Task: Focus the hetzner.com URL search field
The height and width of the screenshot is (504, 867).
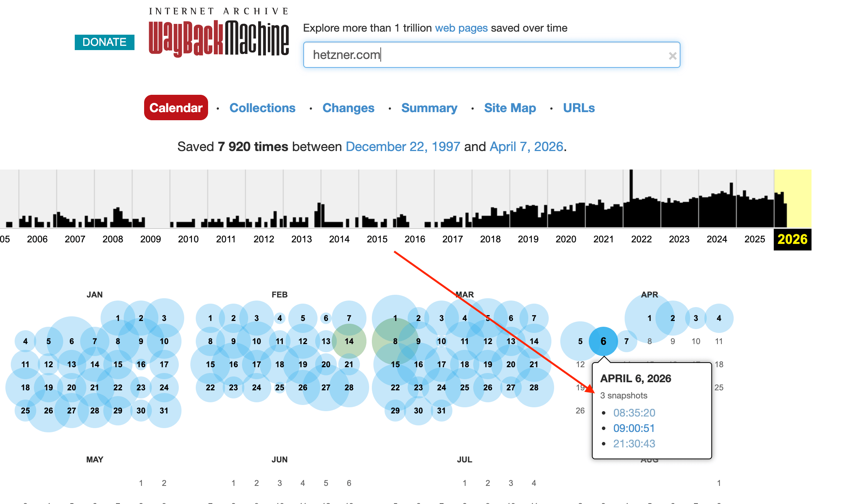Action: [x=491, y=55]
